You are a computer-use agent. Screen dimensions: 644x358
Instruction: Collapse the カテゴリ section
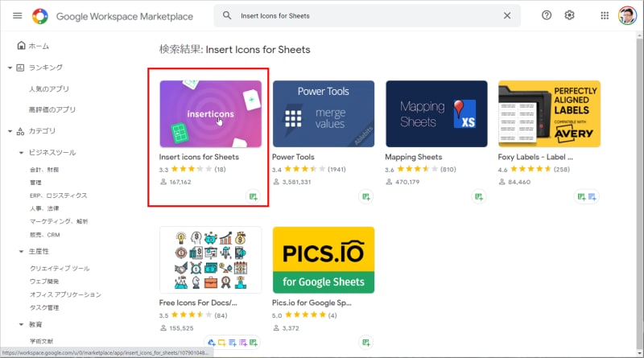point(9,131)
